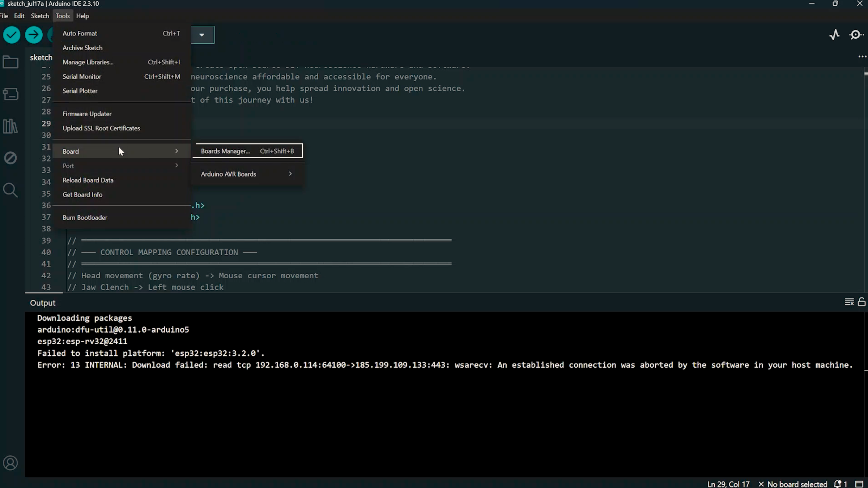
Task: Select Firmware Updater menu entry
Action: coord(122,114)
